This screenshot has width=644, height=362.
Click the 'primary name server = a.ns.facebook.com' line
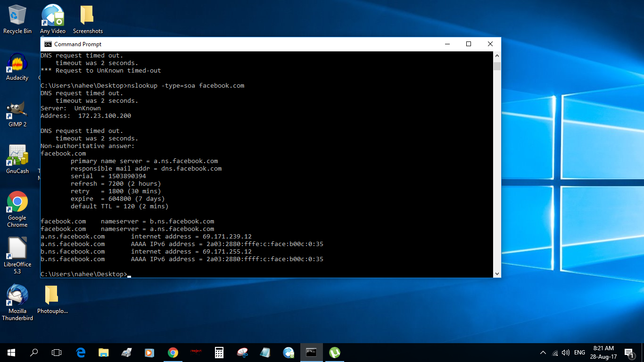coord(144,161)
